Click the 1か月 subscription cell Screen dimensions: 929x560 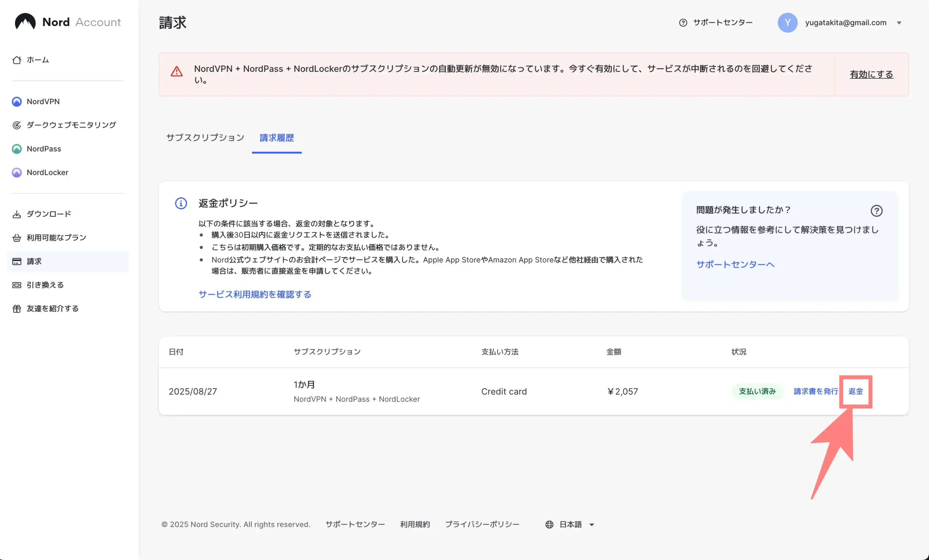click(x=304, y=385)
